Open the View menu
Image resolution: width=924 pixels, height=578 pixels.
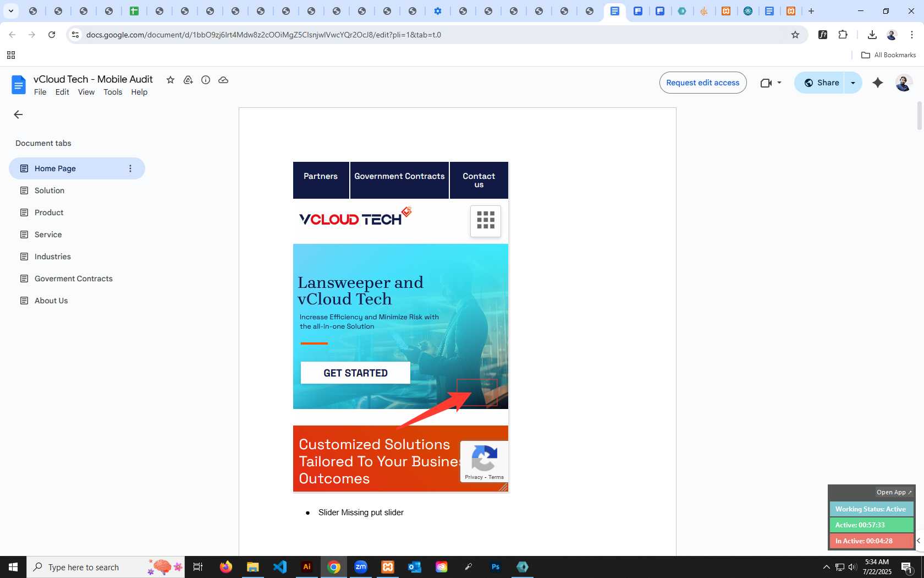[86, 92]
